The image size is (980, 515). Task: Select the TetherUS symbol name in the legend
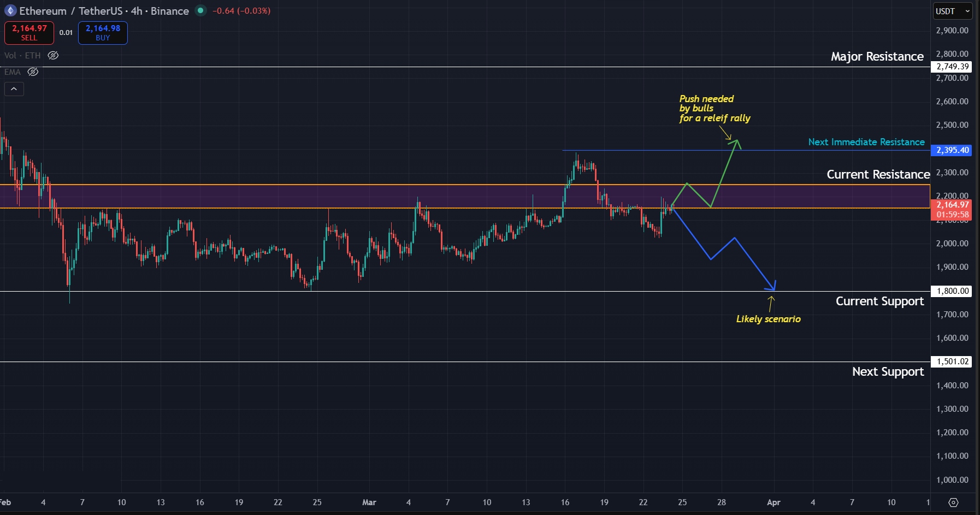tap(101, 11)
